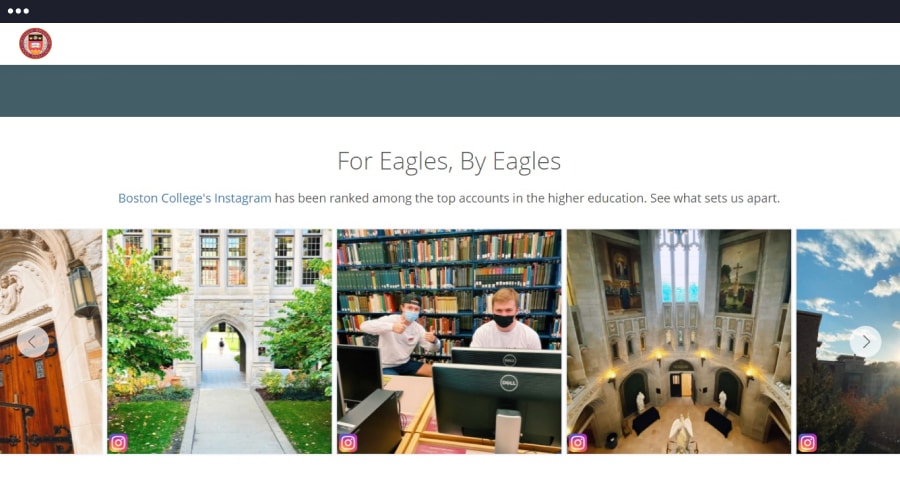Click the Instagram badge on the library photo
Viewport: 900px width, 503px height.
point(348,443)
